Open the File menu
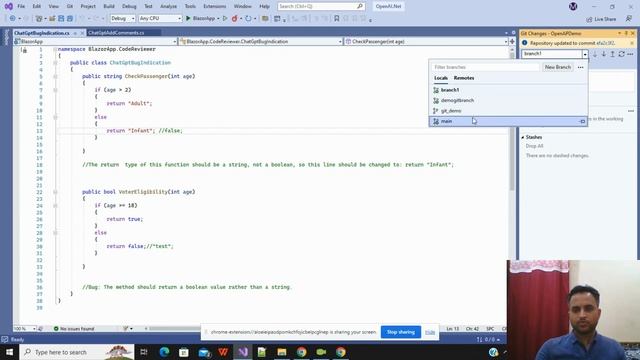The height and width of the screenshot is (360, 640). tap(21, 6)
